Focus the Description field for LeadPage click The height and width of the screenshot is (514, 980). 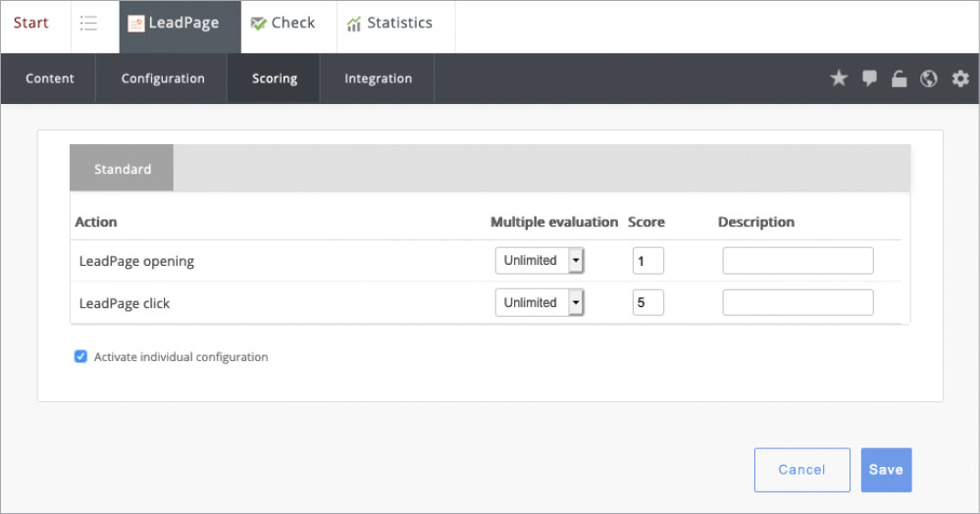tap(798, 303)
